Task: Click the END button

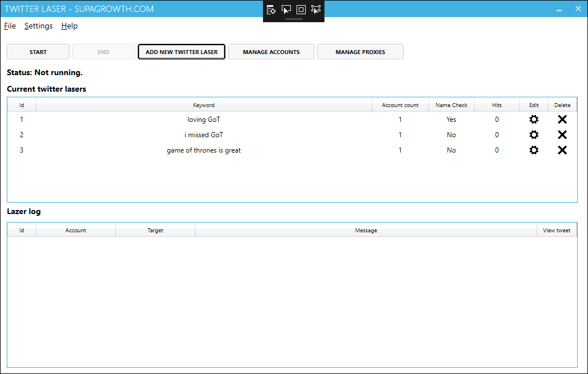Action: coord(104,52)
